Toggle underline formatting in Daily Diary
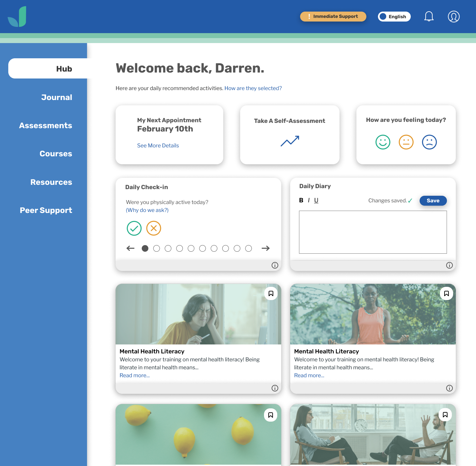The width and height of the screenshot is (476, 466). [x=316, y=200]
